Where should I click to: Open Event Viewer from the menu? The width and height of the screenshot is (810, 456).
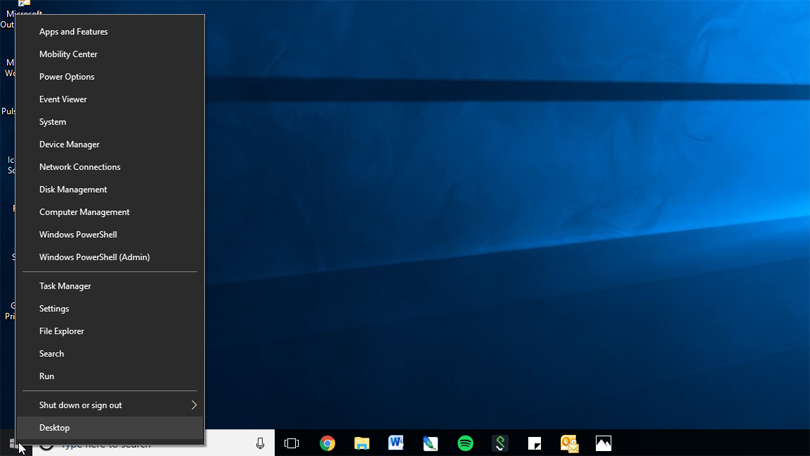[x=63, y=100]
